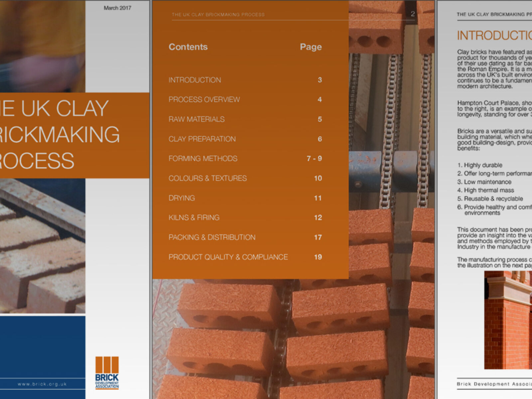
Task: Open the RAW MATERIALS contents entry
Action: pos(197,119)
